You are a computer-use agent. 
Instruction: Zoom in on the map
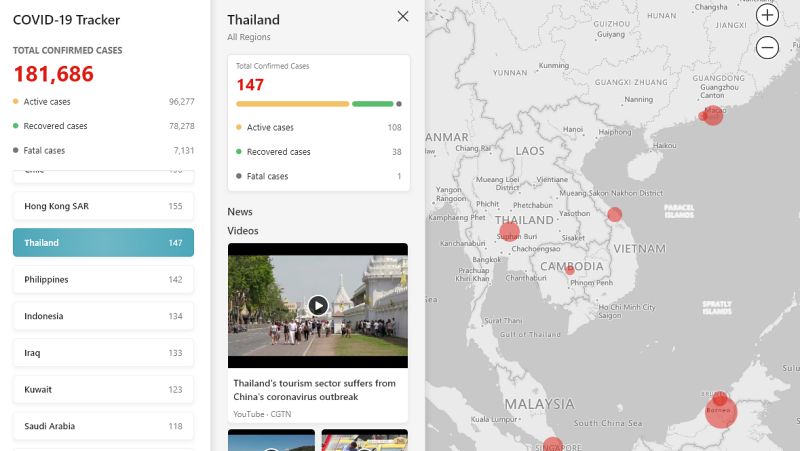coord(767,15)
